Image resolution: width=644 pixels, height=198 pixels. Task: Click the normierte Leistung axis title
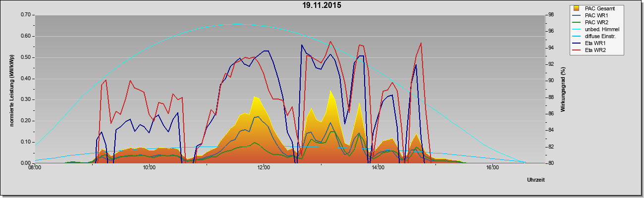[x=11, y=90]
